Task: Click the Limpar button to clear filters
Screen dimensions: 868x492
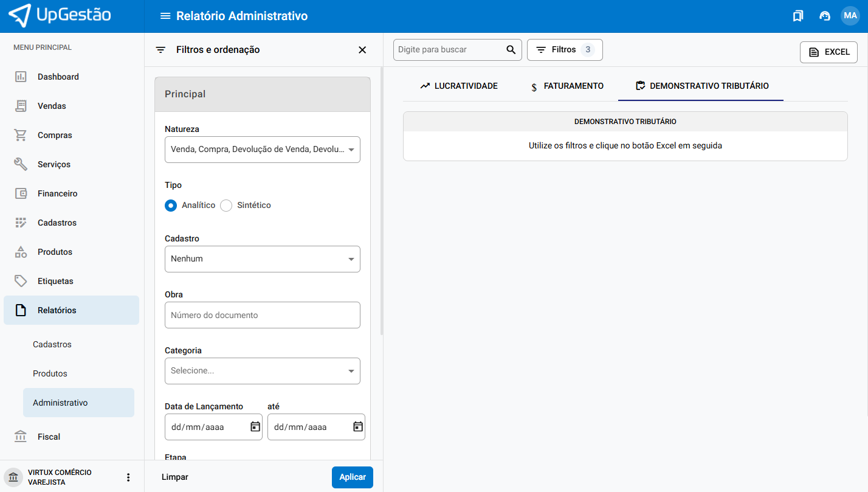Action: tap(175, 477)
